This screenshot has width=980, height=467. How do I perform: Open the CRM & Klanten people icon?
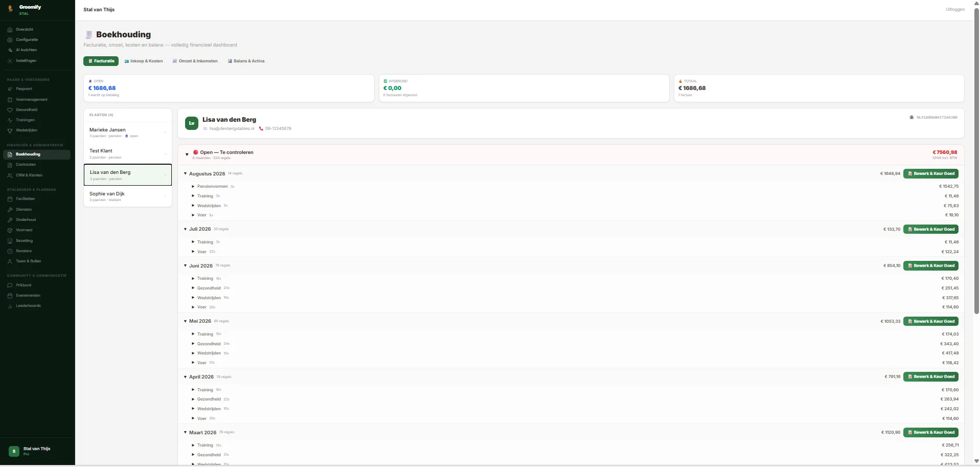click(10, 175)
